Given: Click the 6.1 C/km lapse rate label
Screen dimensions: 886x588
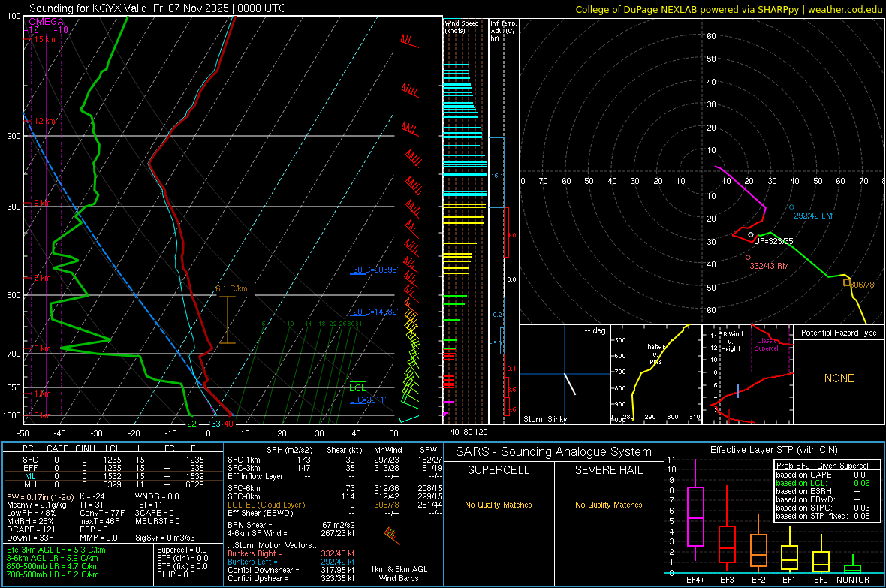Looking at the screenshot, I should [x=232, y=288].
